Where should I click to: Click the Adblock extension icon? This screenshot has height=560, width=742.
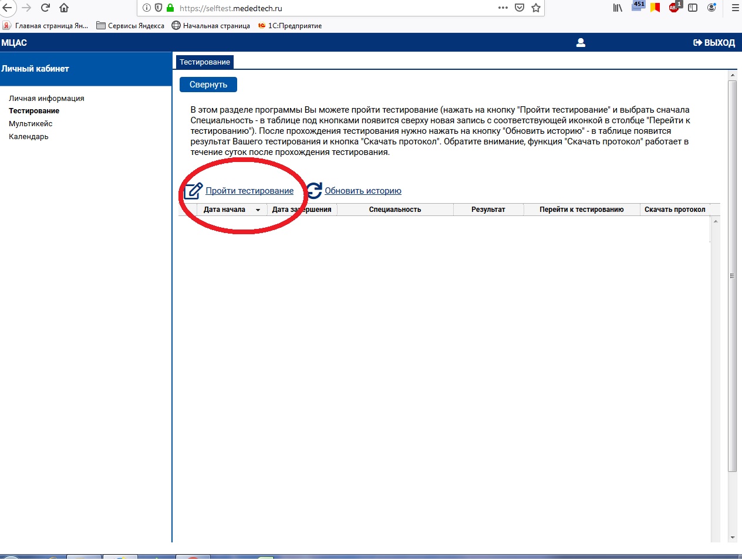(674, 8)
